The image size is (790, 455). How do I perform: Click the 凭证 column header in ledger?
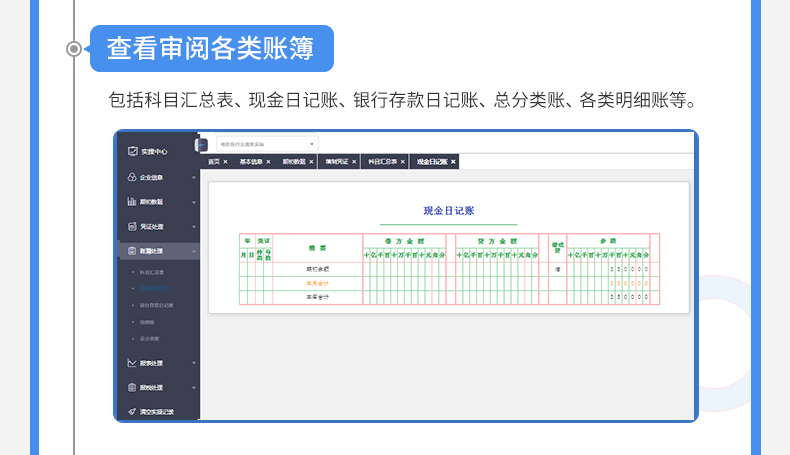pos(264,241)
